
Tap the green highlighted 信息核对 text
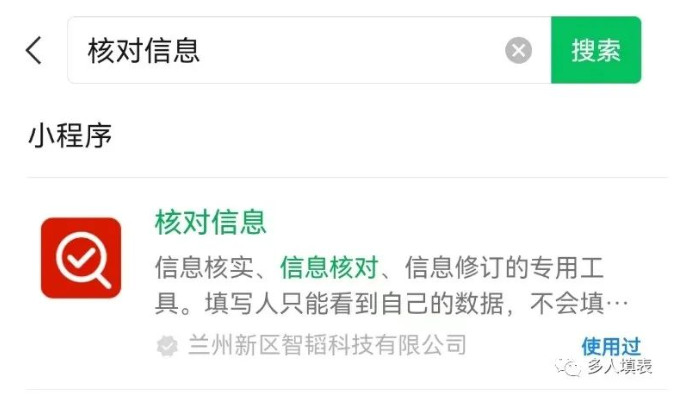coord(329,267)
